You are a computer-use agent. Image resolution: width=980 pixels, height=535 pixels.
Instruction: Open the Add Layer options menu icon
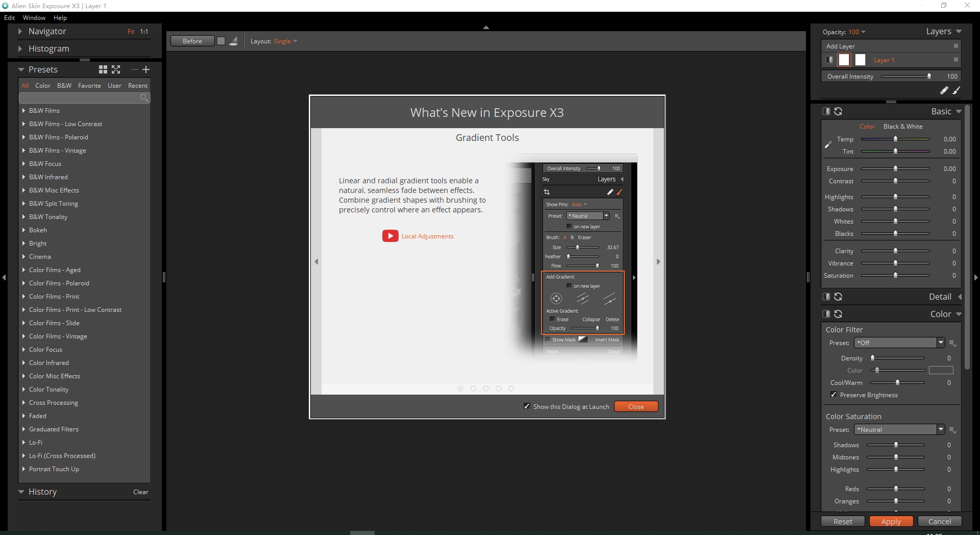956,46
